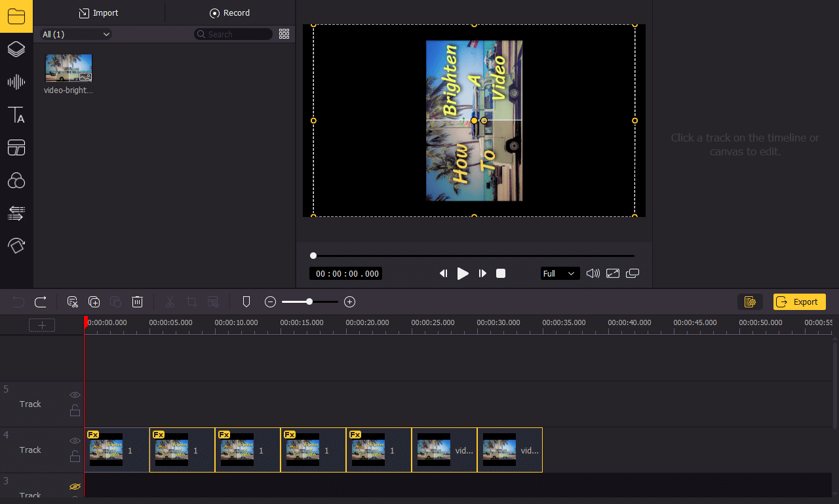Select the video-bright thumbnail in the media bin
This screenshot has height=504, width=839.
(x=68, y=67)
